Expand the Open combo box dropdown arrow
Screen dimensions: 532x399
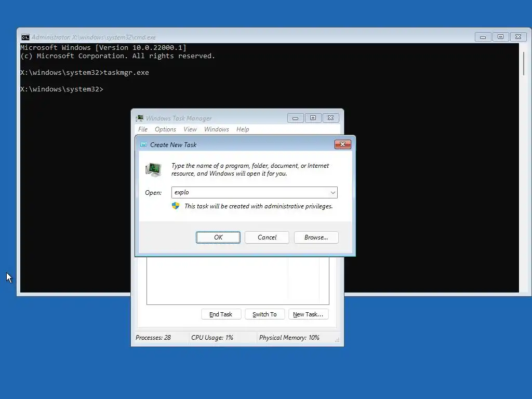click(333, 192)
